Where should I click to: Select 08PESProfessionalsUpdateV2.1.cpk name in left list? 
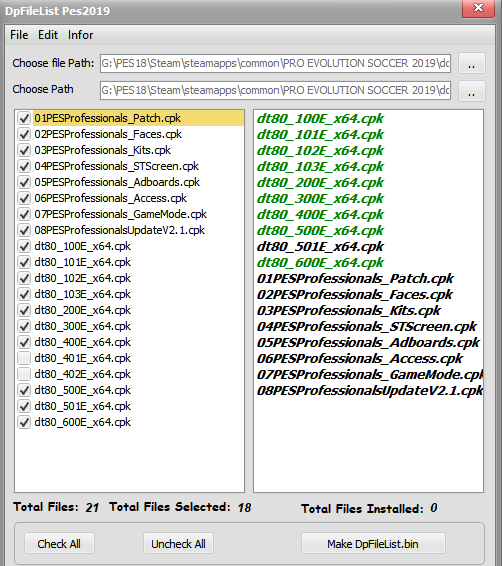tap(119, 230)
